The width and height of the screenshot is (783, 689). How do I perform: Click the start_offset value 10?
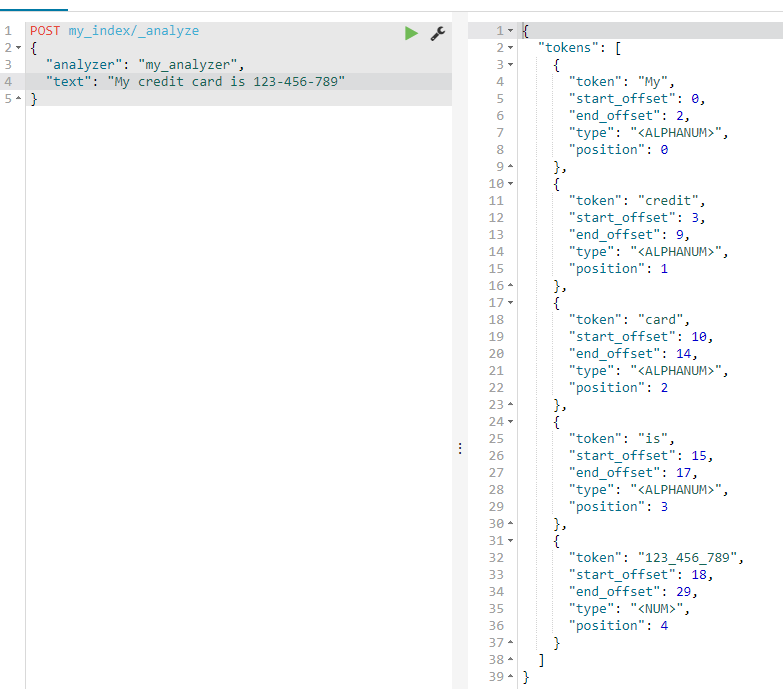(699, 337)
